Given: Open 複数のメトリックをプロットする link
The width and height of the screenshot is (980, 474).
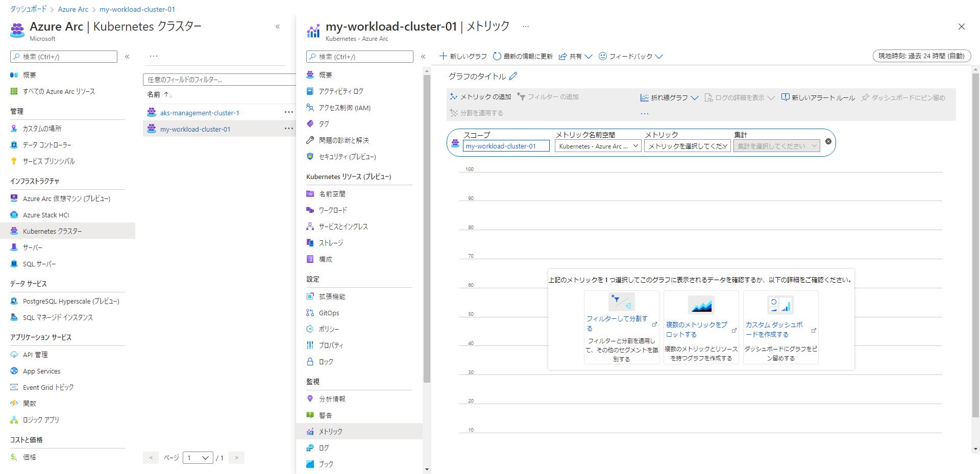Looking at the screenshot, I should coord(697,330).
